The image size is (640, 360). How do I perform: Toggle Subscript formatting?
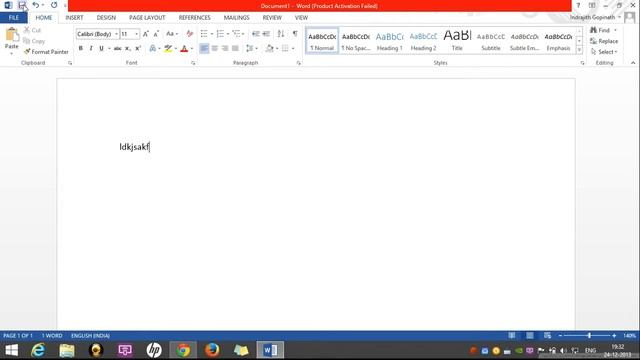[128, 48]
